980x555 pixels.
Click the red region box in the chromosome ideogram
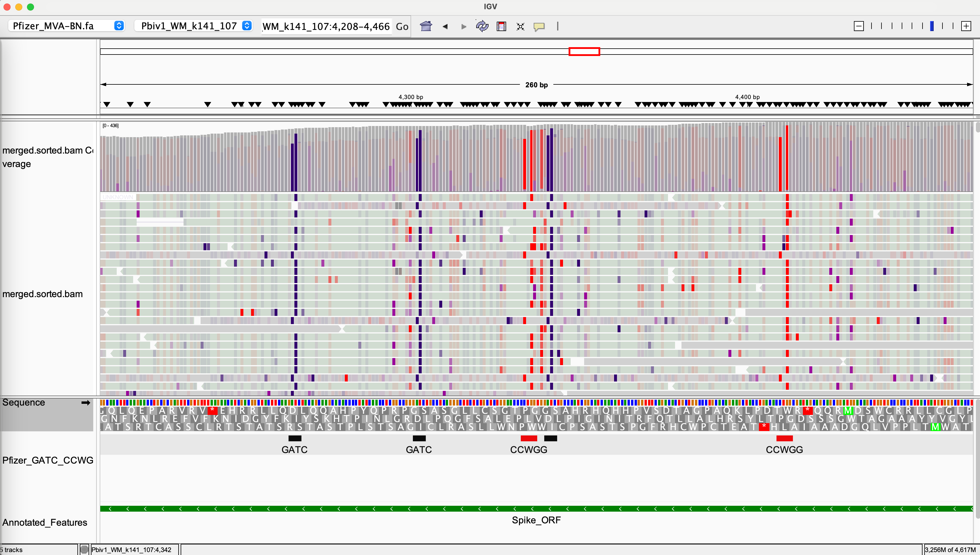[x=584, y=52]
